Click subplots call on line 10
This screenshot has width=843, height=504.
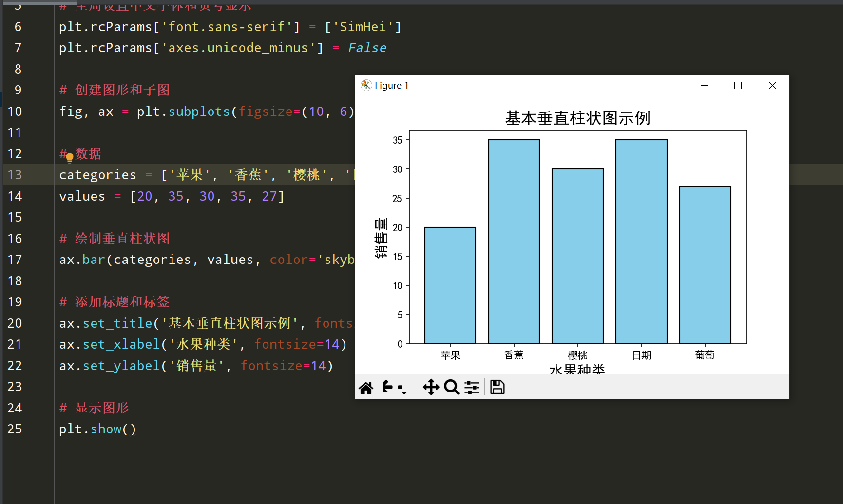199,112
